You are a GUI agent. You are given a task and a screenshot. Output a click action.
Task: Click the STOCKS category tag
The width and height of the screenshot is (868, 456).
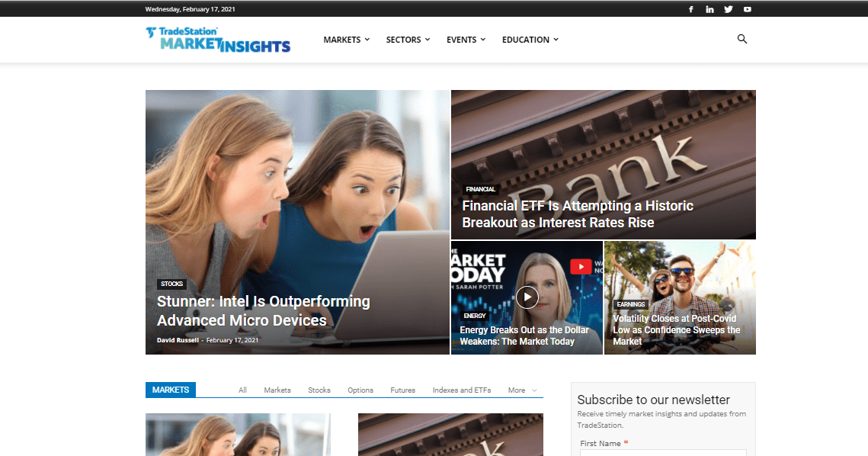(x=171, y=284)
